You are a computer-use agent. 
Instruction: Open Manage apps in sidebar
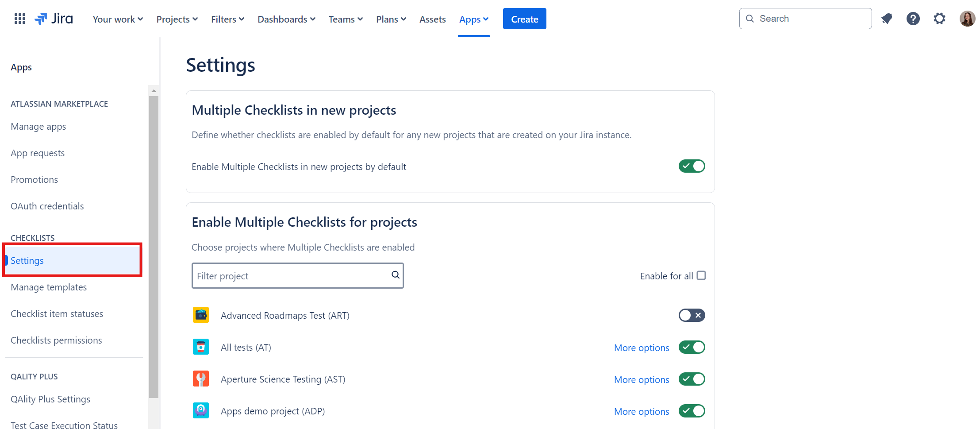[38, 127]
